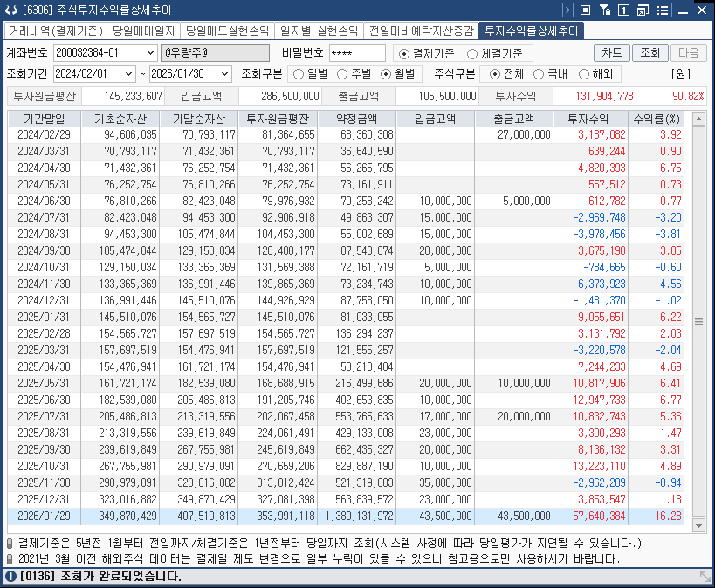
Task: Click the filter-lock icon in the title bar
Action: [604, 10]
